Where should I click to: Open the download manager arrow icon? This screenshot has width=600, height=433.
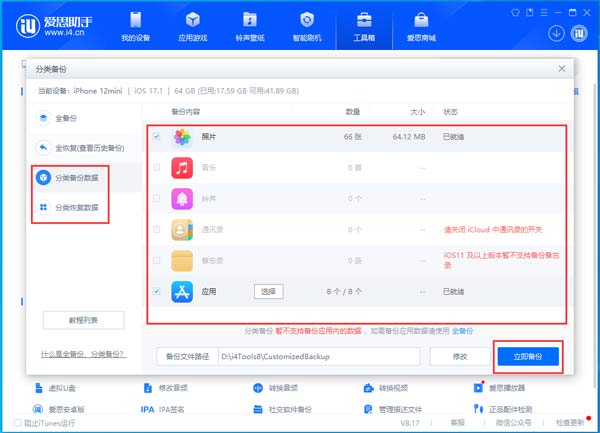tap(556, 33)
